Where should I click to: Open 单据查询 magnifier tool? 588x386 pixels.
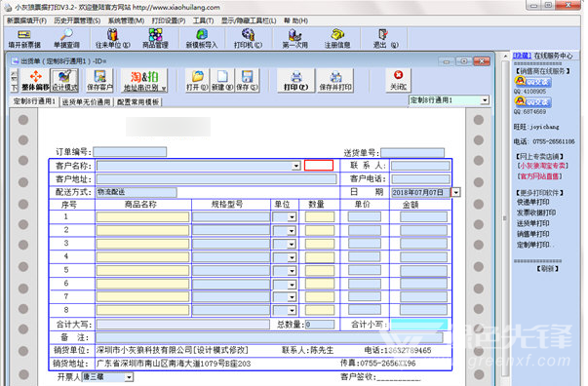(66, 39)
